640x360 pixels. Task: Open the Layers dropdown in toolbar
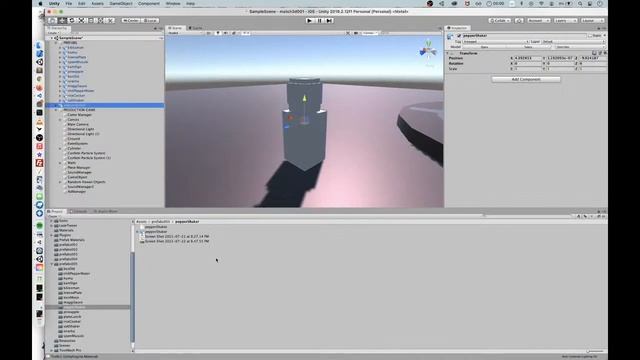click(565, 20)
